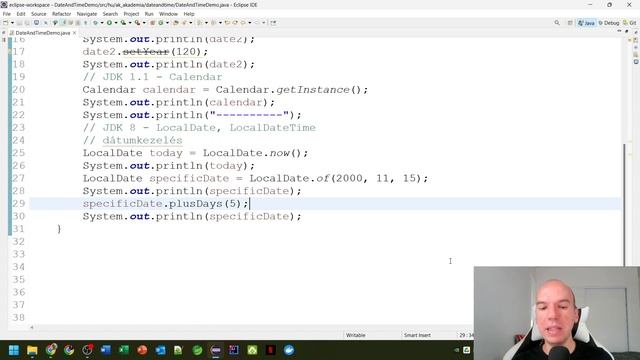Screen dimensions: 640x360
Task: Maximize the editor area via maximize icon
Action: click(627, 31)
